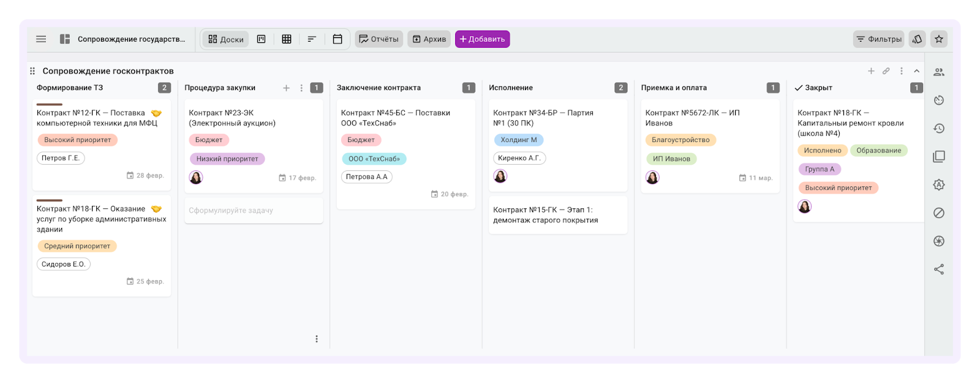Click the share icon in right sidebar
Screen dimensions: 980x383
click(x=939, y=270)
